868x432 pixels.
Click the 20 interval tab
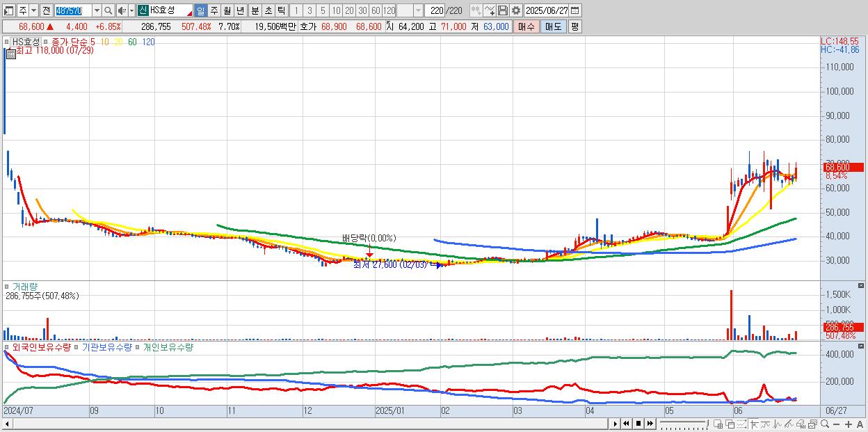(x=349, y=10)
